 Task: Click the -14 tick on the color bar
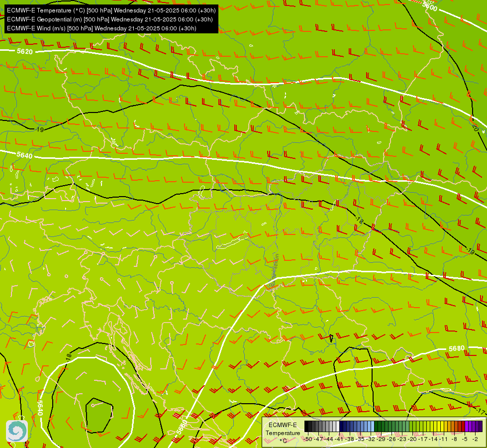click(x=434, y=439)
